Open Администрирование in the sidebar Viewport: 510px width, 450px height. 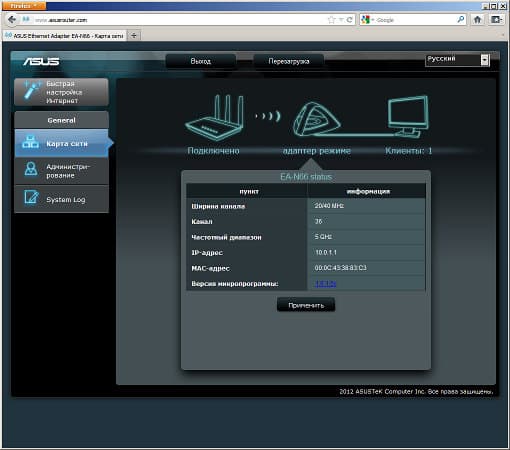tap(61, 171)
